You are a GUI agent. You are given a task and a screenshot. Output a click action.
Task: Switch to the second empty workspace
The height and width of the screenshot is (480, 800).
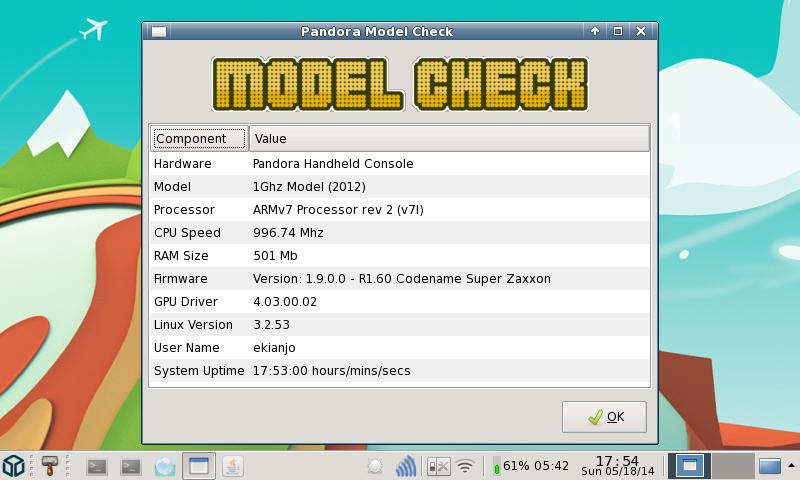tap(732, 465)
